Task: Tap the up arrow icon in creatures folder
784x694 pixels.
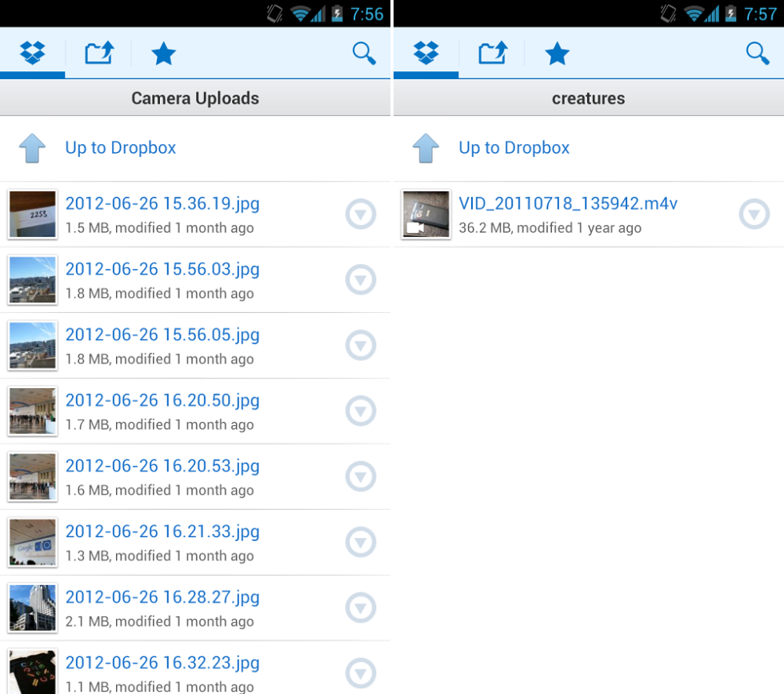Action: 426,148
